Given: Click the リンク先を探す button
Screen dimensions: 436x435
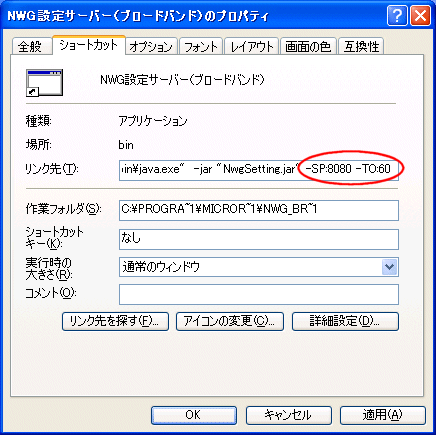Looking at the screenshot, I should [115, 321].
